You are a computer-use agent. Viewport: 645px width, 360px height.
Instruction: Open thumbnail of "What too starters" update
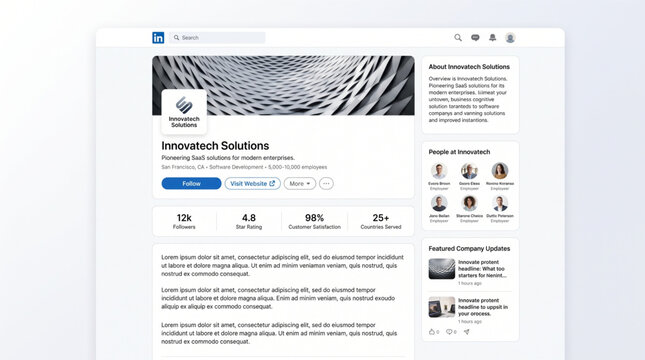point(442,269)
